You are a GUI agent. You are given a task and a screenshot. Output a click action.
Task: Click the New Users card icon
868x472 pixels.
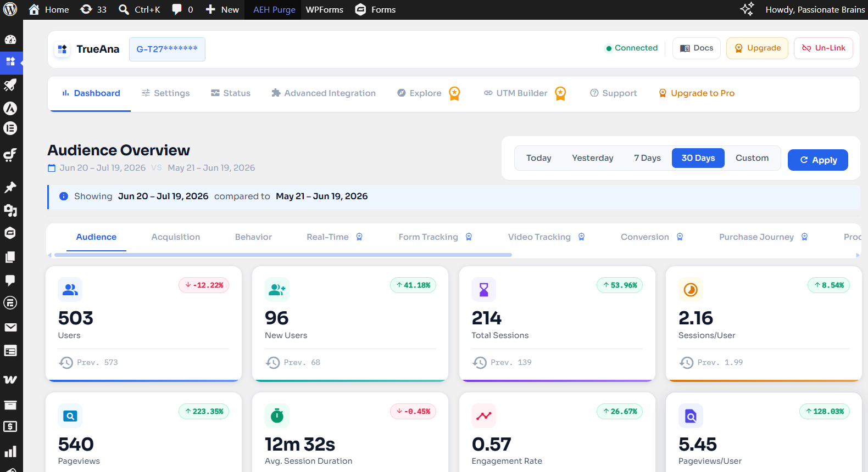[x=277, y=289]
